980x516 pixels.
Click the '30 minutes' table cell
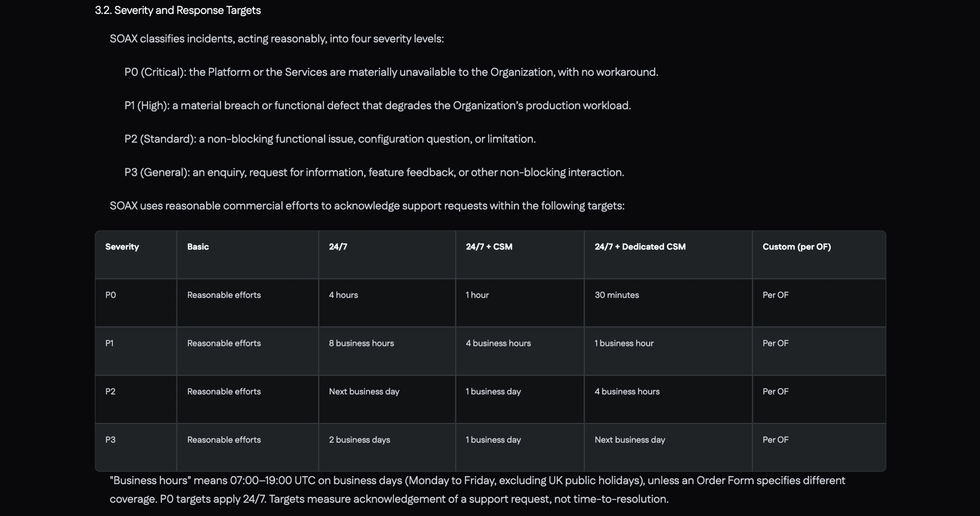pyautogui.click(x=617, y=295)
